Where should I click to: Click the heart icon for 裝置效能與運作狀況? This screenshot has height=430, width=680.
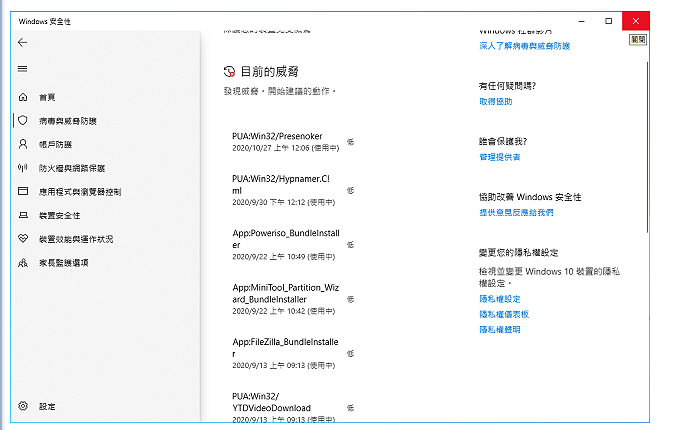(23, 238)
